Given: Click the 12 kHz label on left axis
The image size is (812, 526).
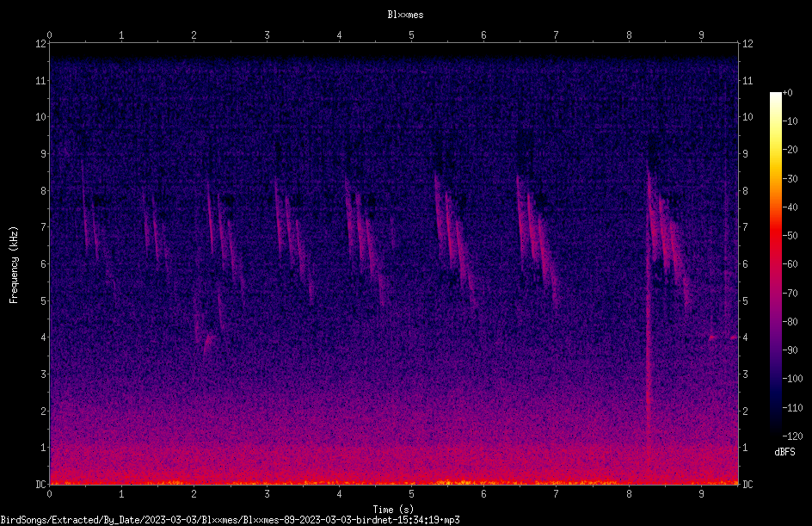Looking at the screenshot, I should tap(40, 44).
